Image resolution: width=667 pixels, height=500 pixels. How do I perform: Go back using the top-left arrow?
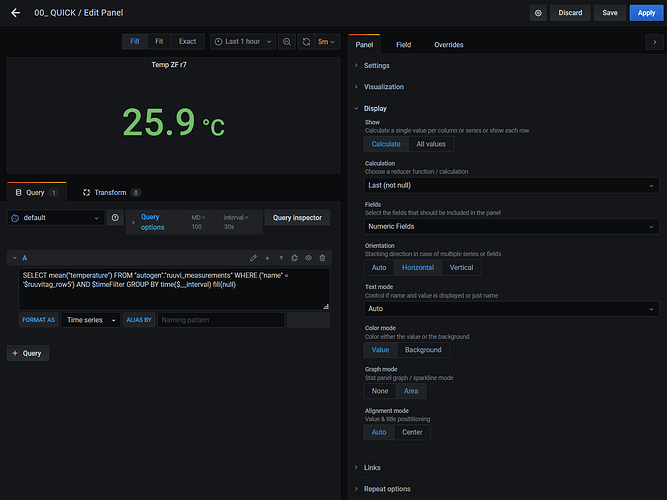(x=17, y=13)
